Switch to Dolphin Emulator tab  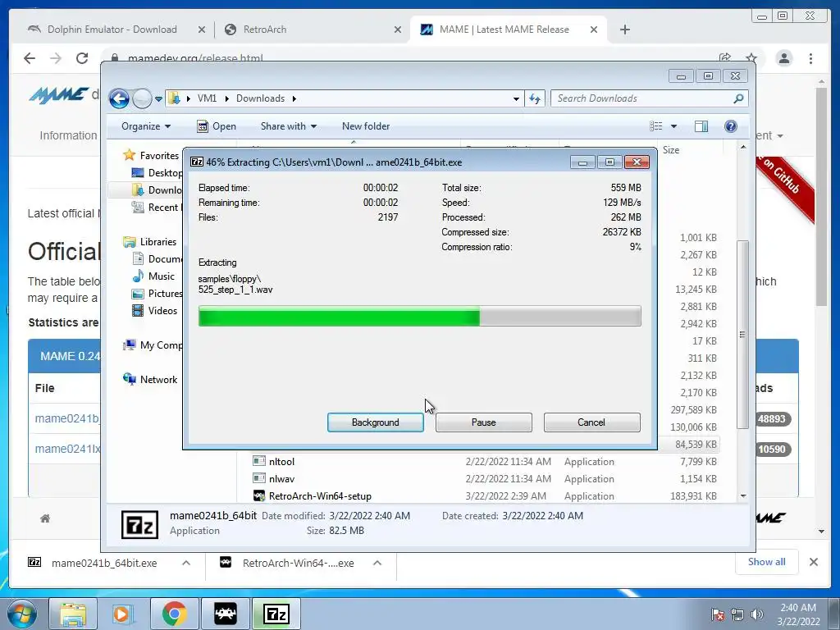click(x=112, y=30)
